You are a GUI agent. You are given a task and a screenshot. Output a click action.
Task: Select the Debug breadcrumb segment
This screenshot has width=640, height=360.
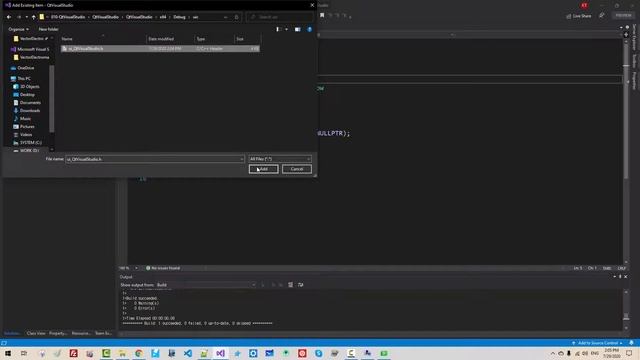179,17
